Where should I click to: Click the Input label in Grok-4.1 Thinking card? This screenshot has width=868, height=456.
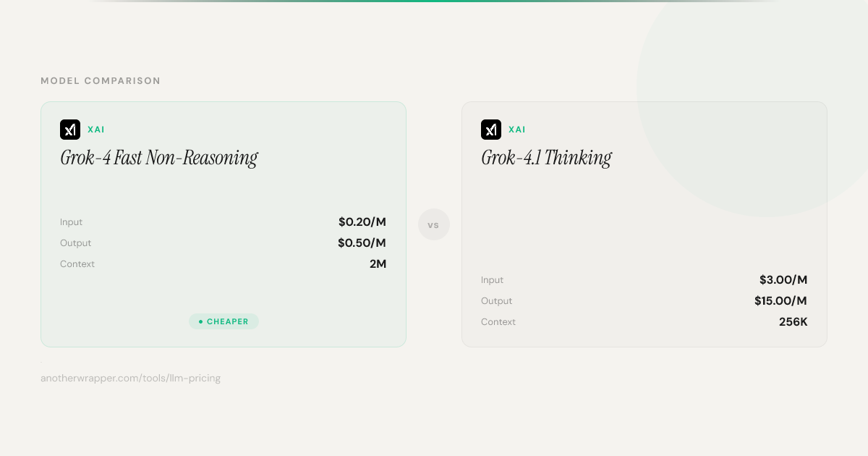[492, 280]
